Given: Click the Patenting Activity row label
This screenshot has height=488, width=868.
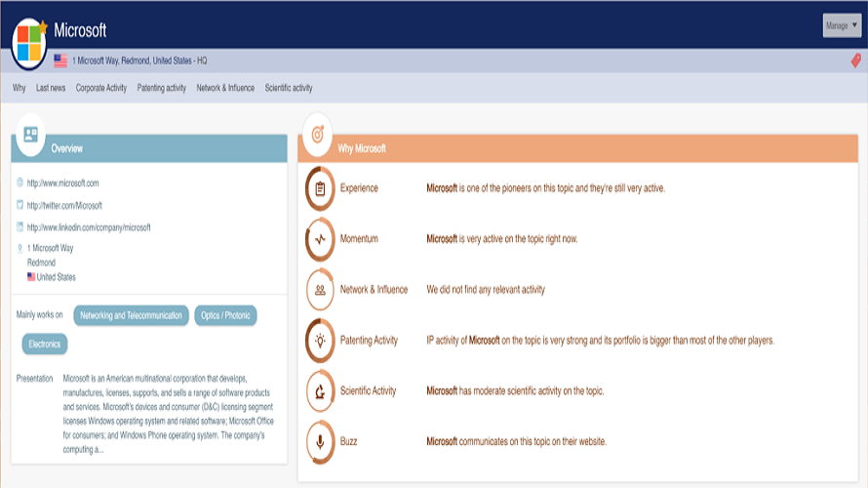Looking at the screenshot, I should click(x=369, y=340).
